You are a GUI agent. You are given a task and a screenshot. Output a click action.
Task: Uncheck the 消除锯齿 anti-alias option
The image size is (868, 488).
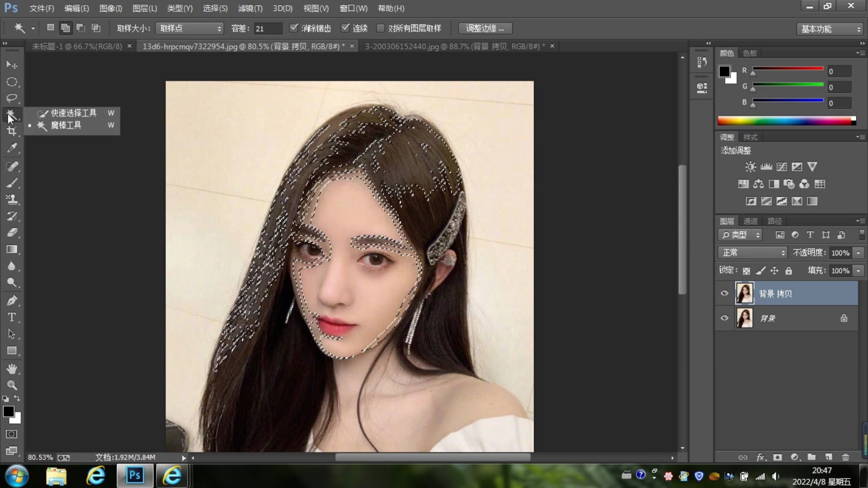pyautogui.click(x=294, y=28)
